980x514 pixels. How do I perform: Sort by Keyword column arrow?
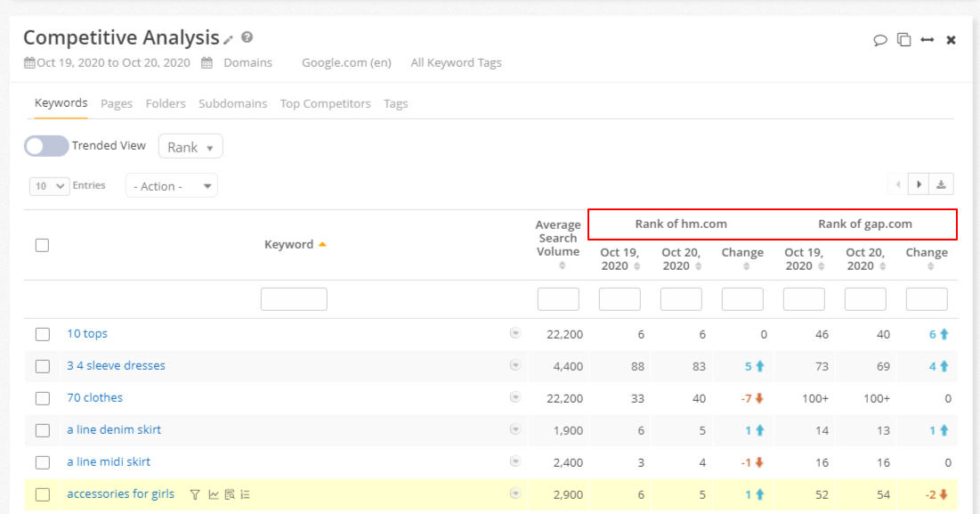pos(322,244)
